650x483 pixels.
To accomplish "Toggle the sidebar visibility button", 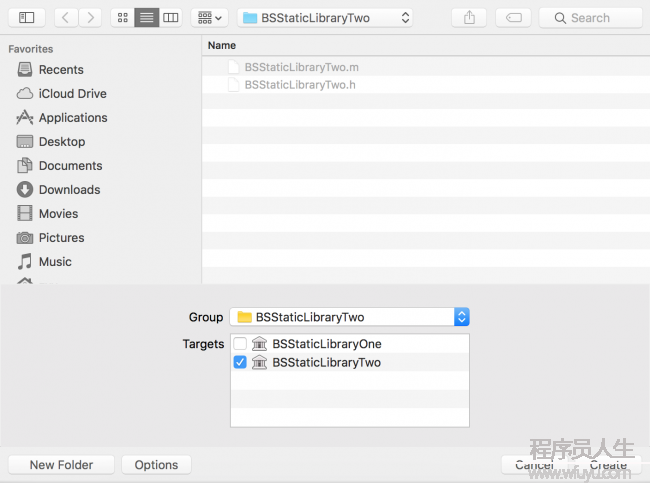I will coord(27,18).
